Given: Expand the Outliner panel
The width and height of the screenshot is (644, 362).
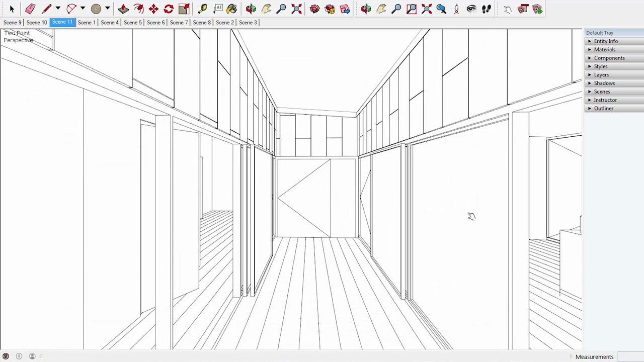Looking at the screenshot, I should pyautogui.click(x=614, y=108).
